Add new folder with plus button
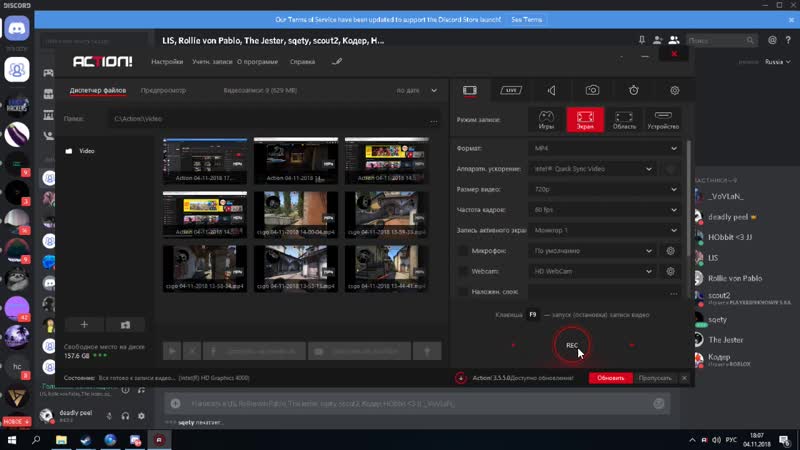The width and height of the screenshot is (800, 450). [x=84, y=324]
